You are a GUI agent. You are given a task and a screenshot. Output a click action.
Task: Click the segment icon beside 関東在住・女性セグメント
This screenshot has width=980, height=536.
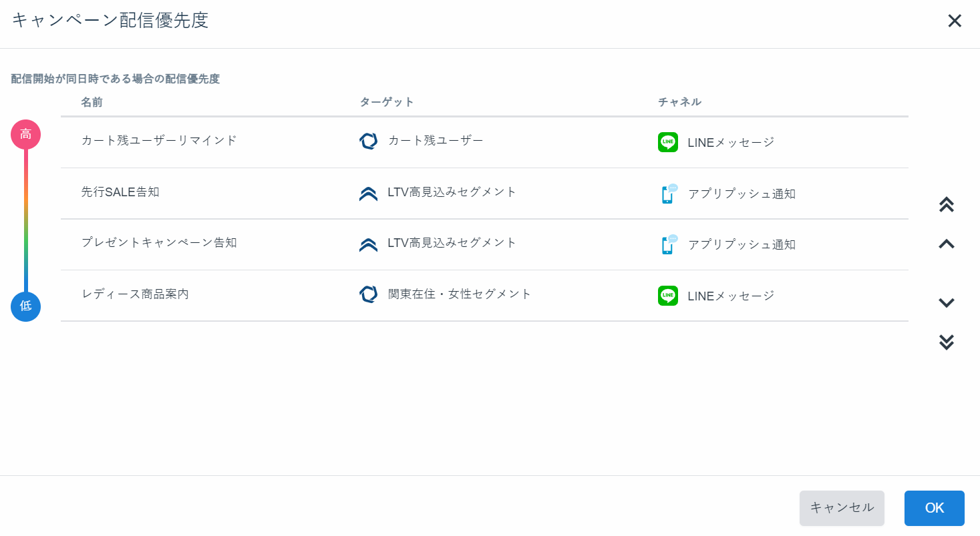coord(369,294)
